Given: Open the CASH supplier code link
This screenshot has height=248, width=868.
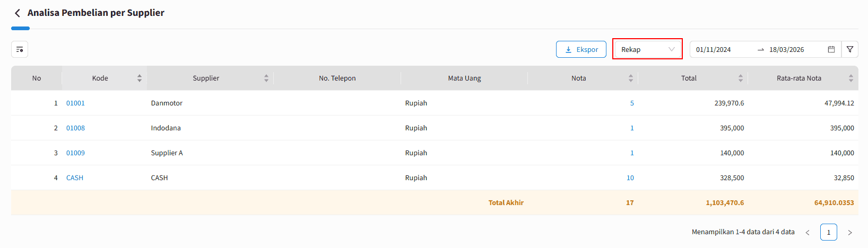Looking at the screenshot, I should [75, 178].
